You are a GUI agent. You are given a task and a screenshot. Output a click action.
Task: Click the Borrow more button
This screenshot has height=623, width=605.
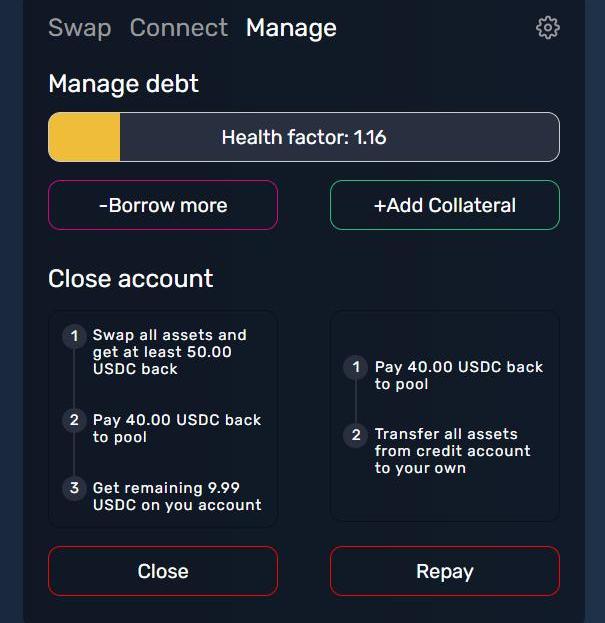[163, 205]
